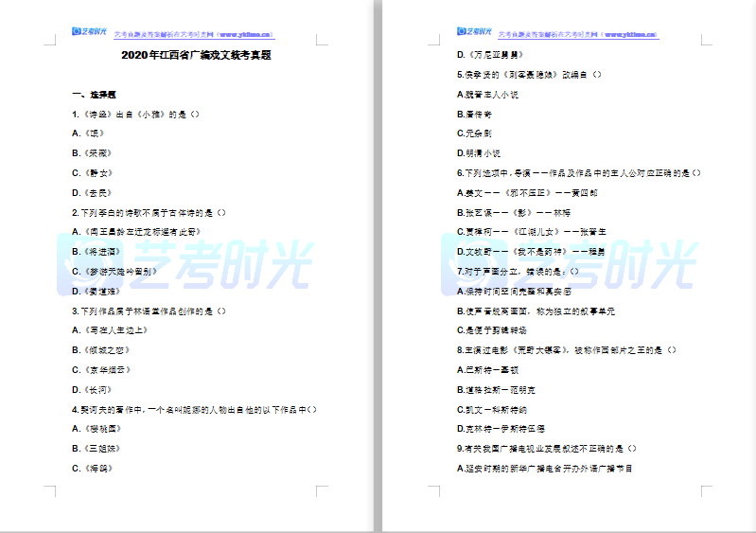The image size is (756, 533).
Task: Select option C.元杂剧 under question 5
Action: (474, 133)
